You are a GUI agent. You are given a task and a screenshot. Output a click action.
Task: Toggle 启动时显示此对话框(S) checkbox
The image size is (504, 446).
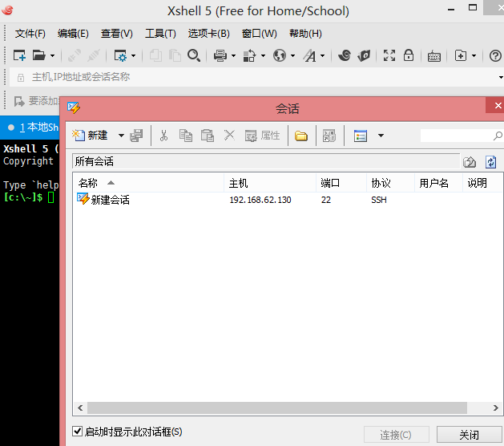tap(77, 432)
